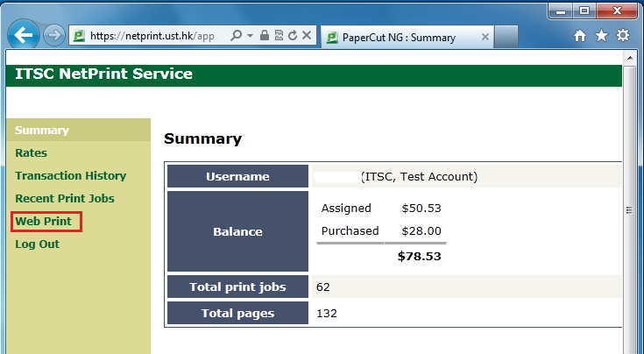Expand the address bar autocomplete dropdown arrow

[250, 36]
